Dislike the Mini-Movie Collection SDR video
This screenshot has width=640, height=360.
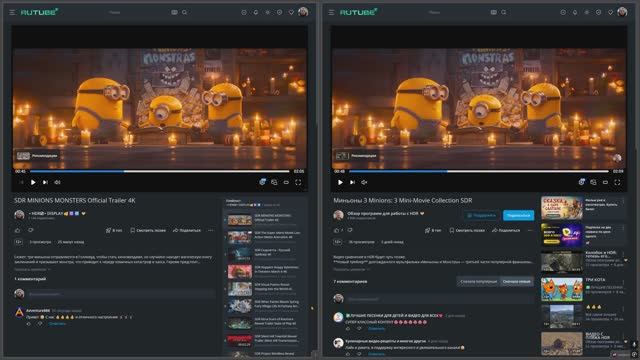click(350, 230)
